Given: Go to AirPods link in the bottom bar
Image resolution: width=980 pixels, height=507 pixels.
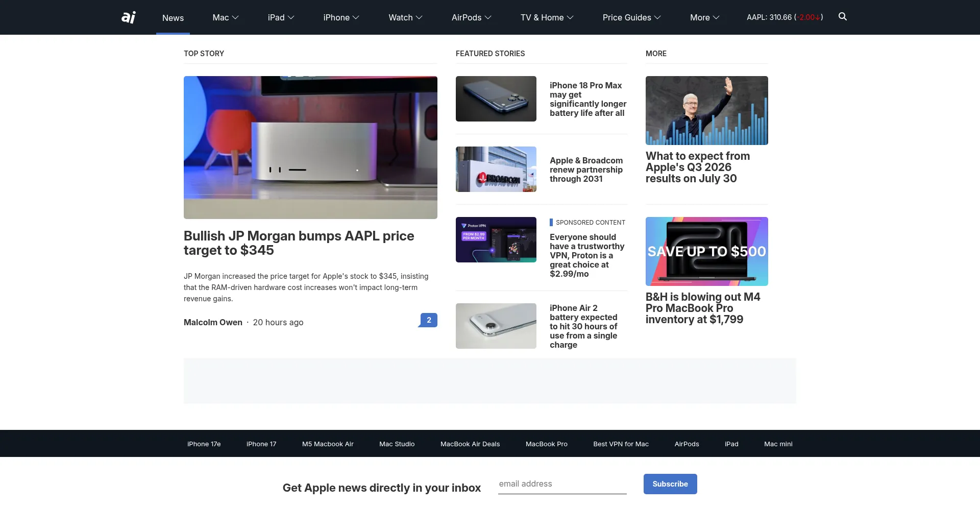Looking at the screenshot, I should click(x=687, y=444).
